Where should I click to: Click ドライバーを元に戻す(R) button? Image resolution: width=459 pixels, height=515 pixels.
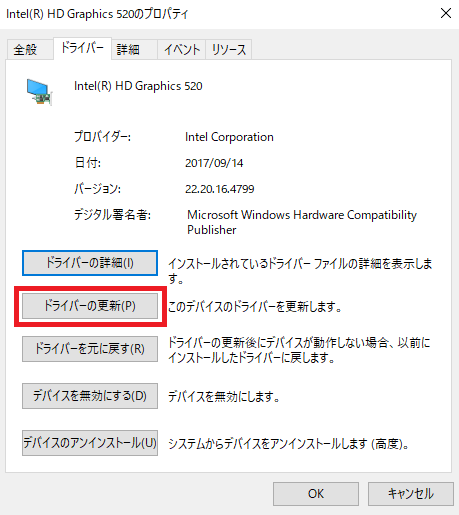pyautogui.click(x=90, y=349)
